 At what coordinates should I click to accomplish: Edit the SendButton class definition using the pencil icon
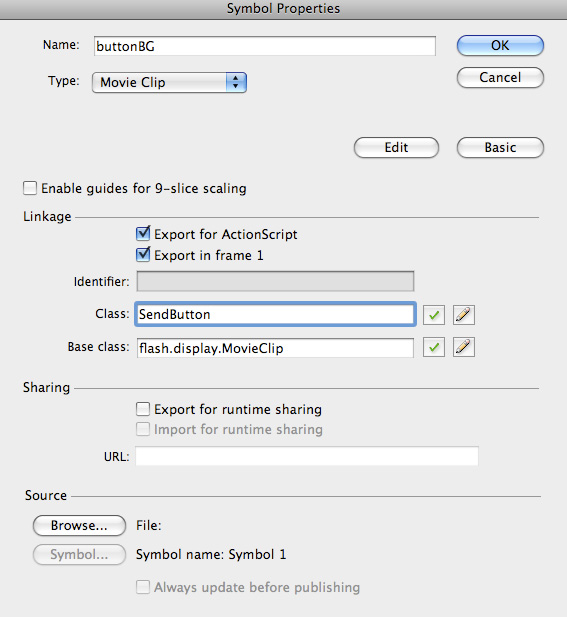click(x=464, y=315)
